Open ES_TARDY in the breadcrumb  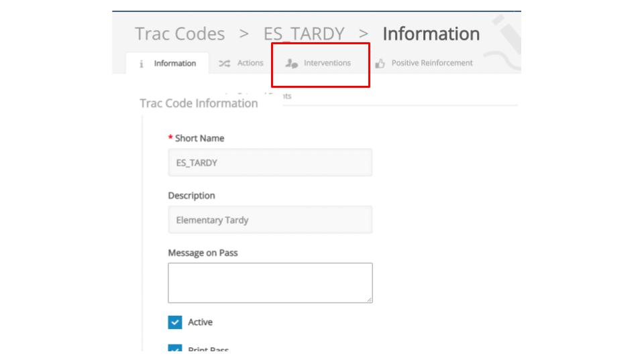tap(304, 34)
